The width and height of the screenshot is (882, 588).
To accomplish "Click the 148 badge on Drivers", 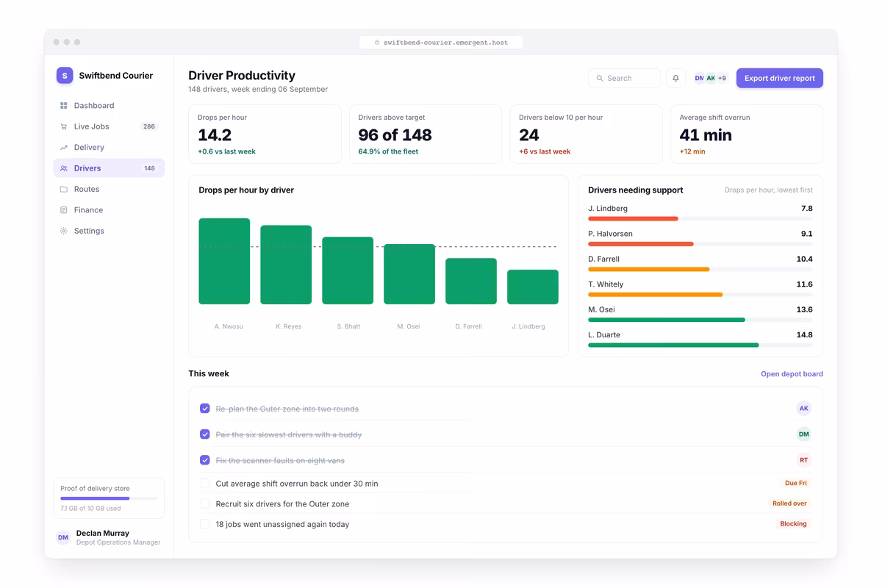I will 149,168.
